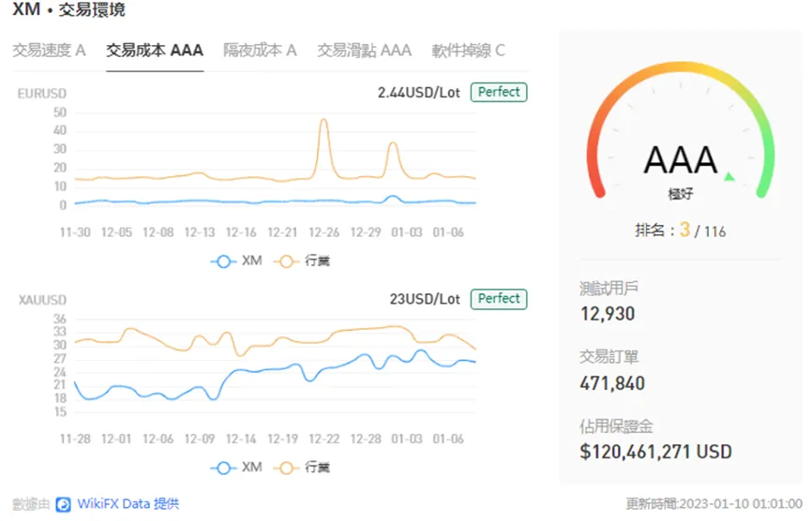Screen dimensions: 812x521
Task: Click the 極好 label under AAA
Action: (681, 194)
